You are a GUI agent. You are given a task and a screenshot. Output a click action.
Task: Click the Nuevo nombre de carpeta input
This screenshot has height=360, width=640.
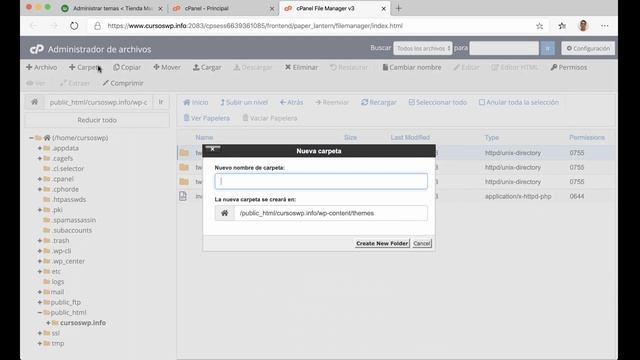point(321,181)
